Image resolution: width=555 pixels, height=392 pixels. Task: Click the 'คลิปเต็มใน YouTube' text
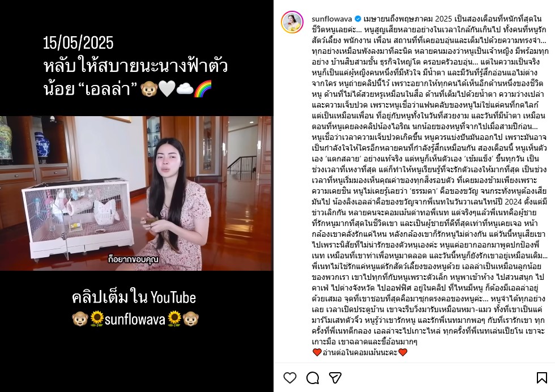click(134, 297)
